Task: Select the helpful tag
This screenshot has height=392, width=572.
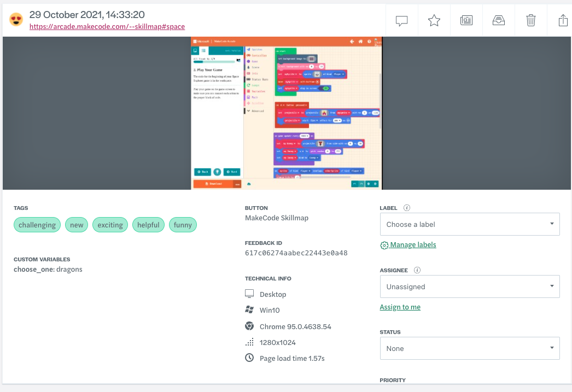Action: click(x=149, y=225)
